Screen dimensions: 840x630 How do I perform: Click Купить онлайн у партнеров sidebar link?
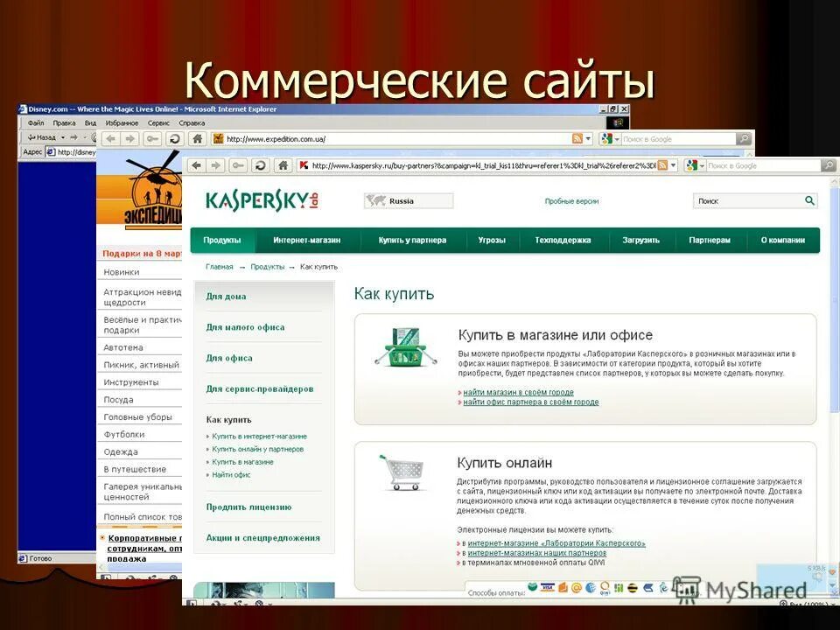click(x=257, y=450)
